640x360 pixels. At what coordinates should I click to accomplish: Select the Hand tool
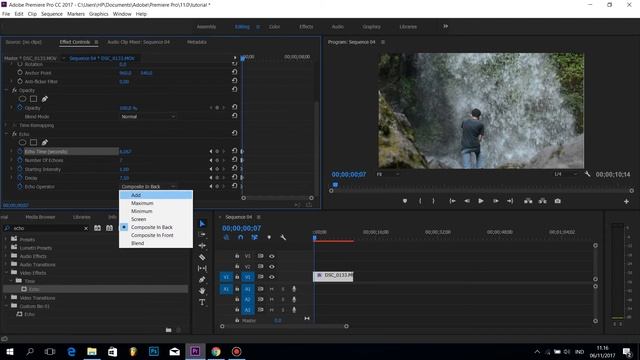[x=202, y=291]
